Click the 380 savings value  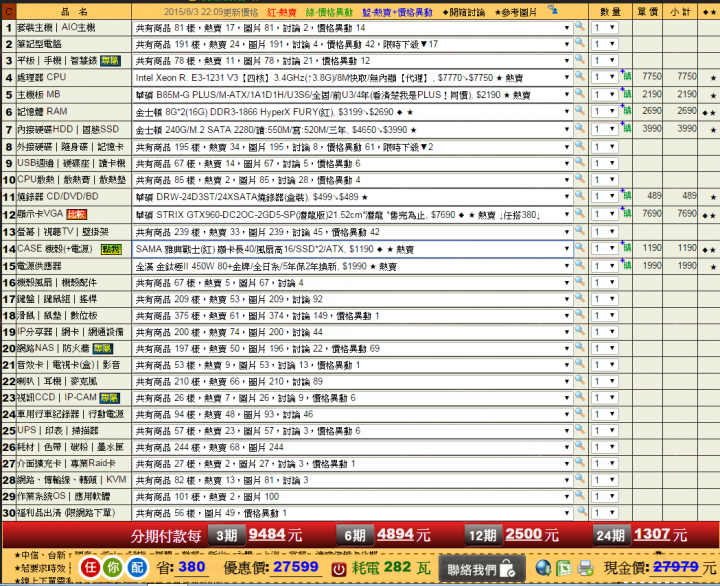191,567
